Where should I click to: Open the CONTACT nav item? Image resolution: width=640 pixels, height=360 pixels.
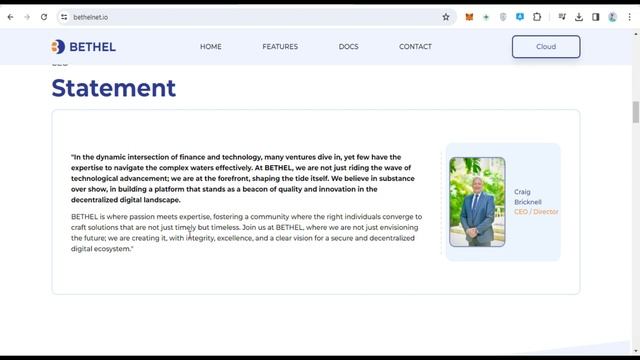(x=415, y=47)
